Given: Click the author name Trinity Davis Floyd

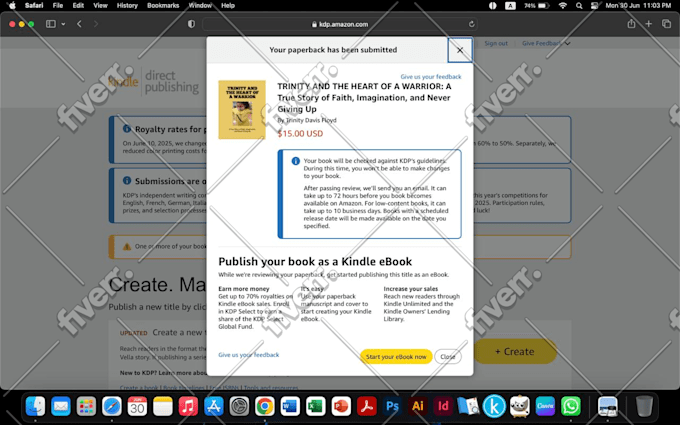Looking at the screenshot, I should [x=311, y=120].
